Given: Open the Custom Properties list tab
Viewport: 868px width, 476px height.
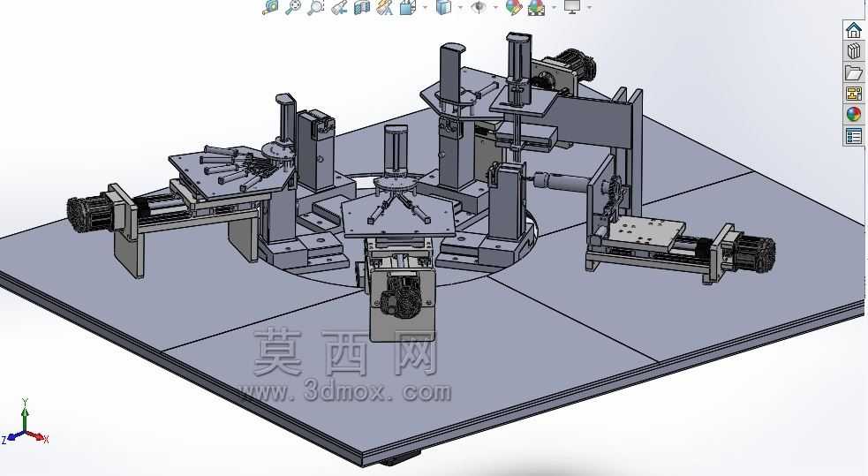Looking at the screenshot, I should (x=854, y=135).
